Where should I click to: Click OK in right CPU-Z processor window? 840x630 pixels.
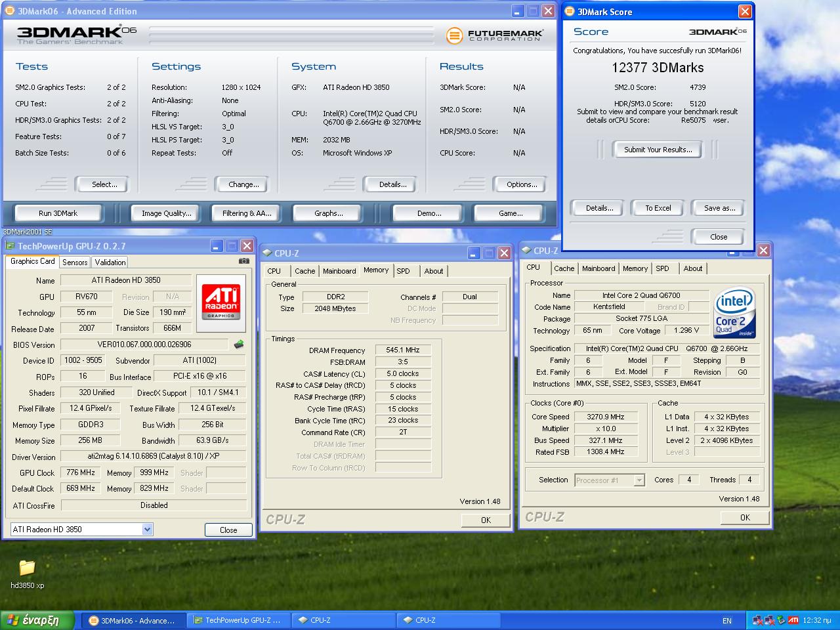click(745, 517)
